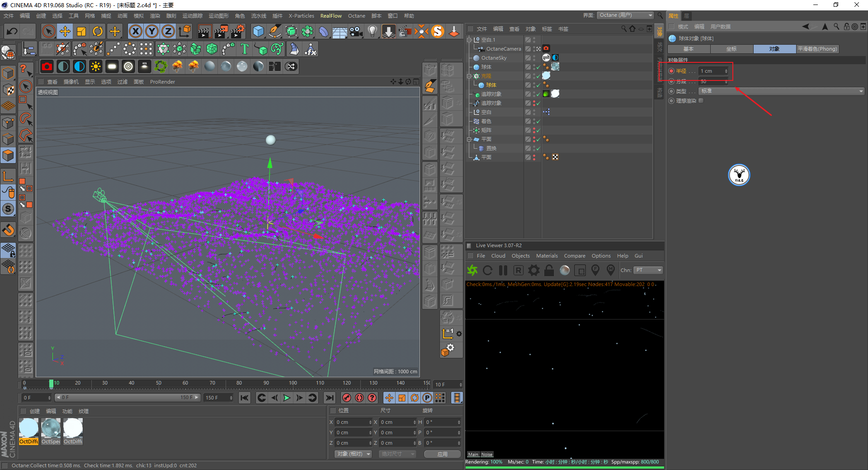Select the Move tool
The width and height of the screenshot is (868, 470).
tap(65, 31)
